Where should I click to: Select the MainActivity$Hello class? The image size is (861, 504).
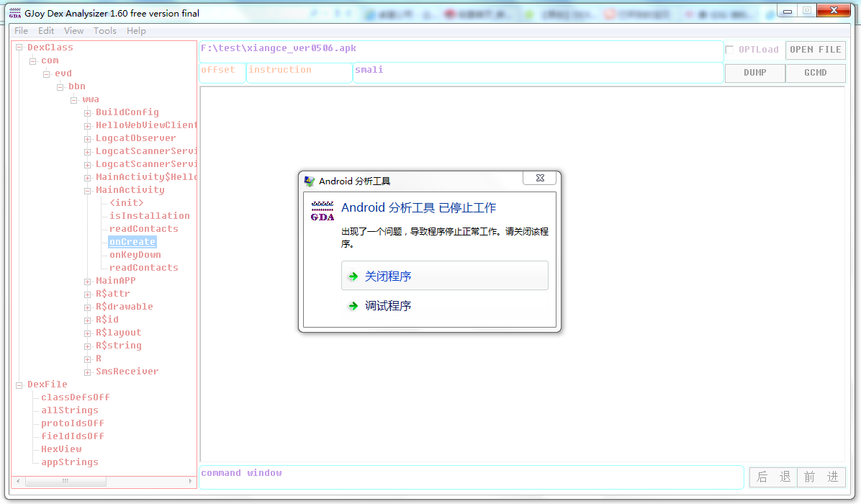pos(145,177)
